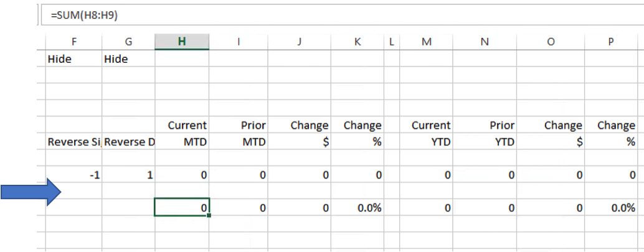Screen dimensions: 644x252
Task: Select the cell containing -1
Action: pyautogui.click(x=74, y=175)
